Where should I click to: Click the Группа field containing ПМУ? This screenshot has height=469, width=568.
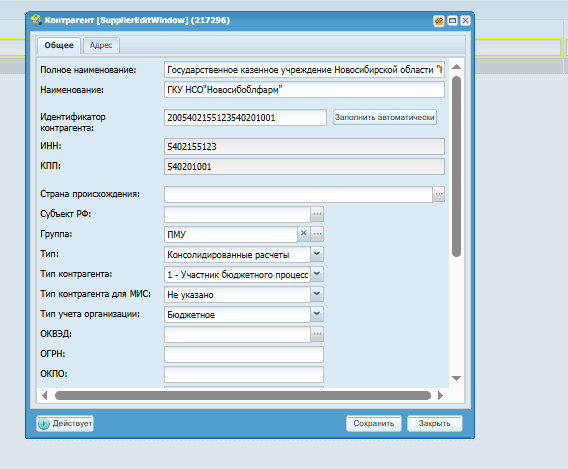click(x=231, y=234)
